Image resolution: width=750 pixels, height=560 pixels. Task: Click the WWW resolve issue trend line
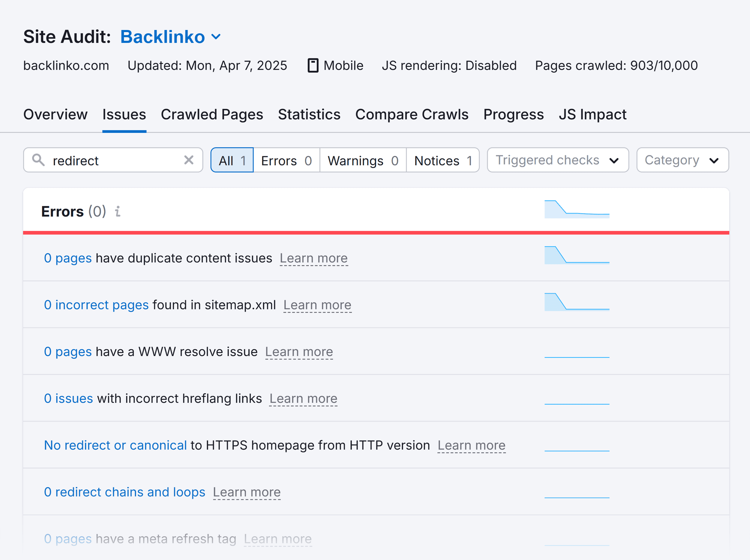coord(577,357)
